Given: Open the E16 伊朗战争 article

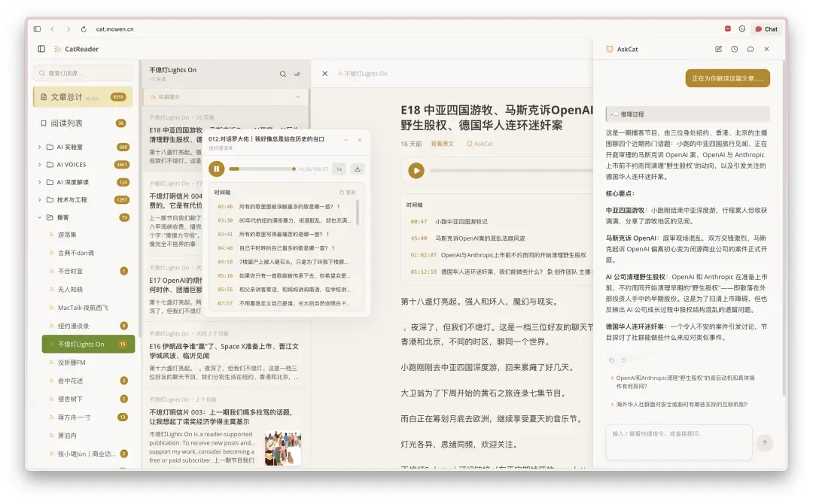Looking at the screenshot, I should pyautogui.click(x=225, y=356).
